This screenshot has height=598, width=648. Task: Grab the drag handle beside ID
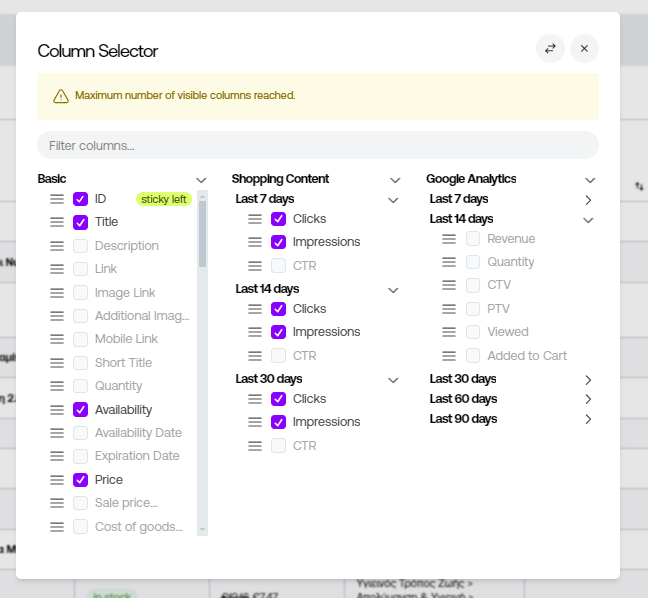coord(57,199)
